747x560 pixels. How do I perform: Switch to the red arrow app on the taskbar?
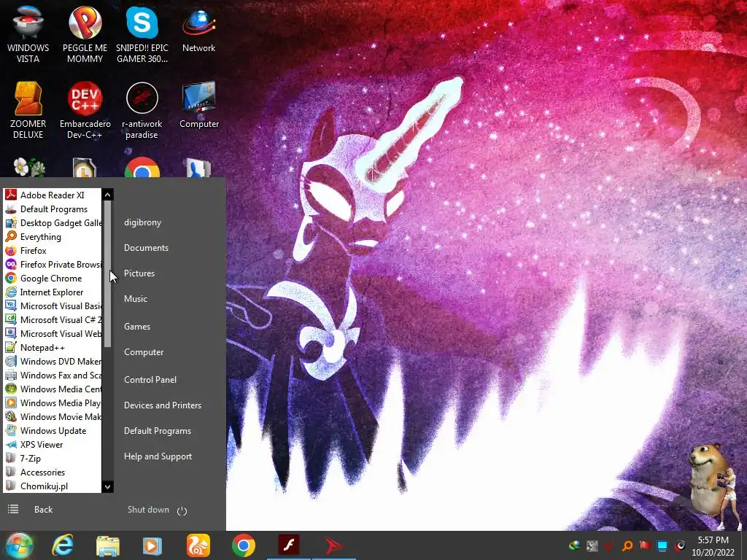pos(334,545)
